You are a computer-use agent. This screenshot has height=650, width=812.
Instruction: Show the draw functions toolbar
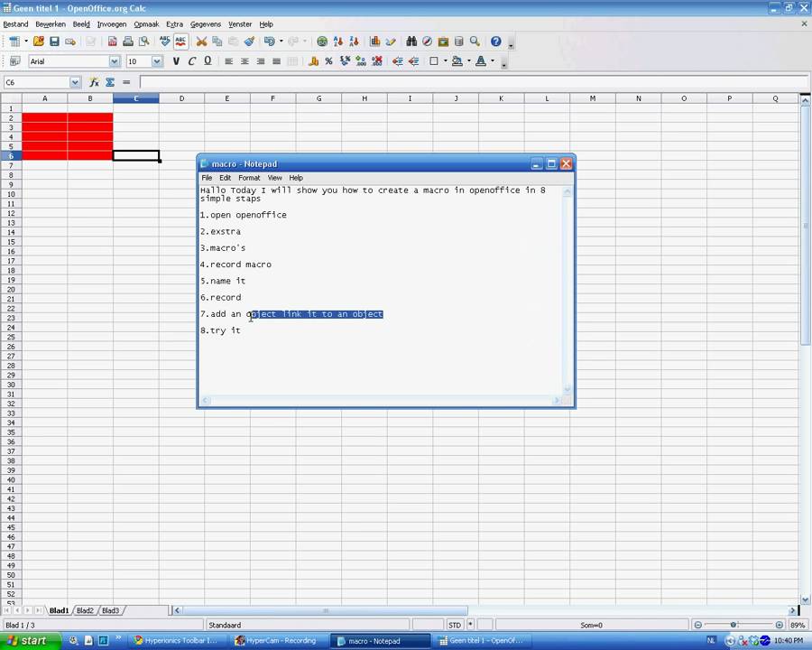[x=391, y=42]
